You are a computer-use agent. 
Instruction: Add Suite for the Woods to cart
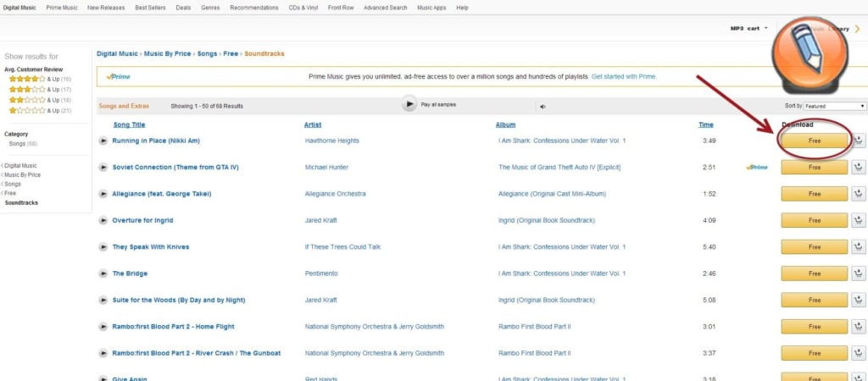(x=859, y=300)
